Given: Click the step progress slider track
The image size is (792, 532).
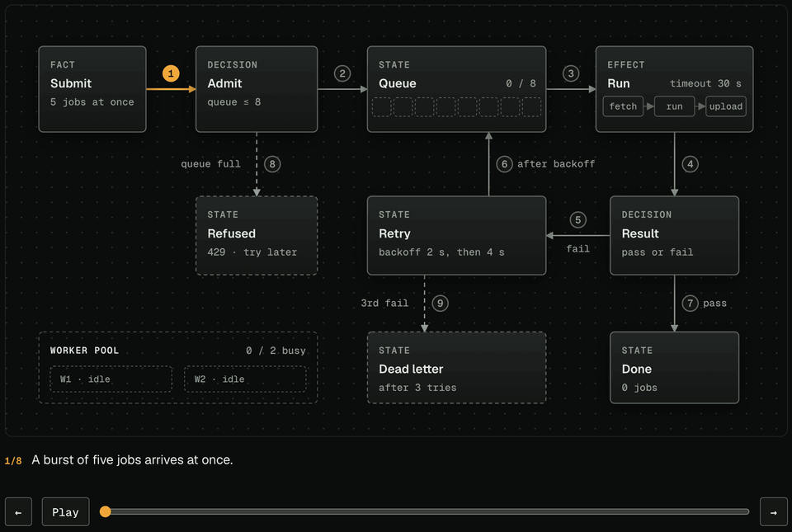Looking at the screenshot, I should tap(424, 512).
